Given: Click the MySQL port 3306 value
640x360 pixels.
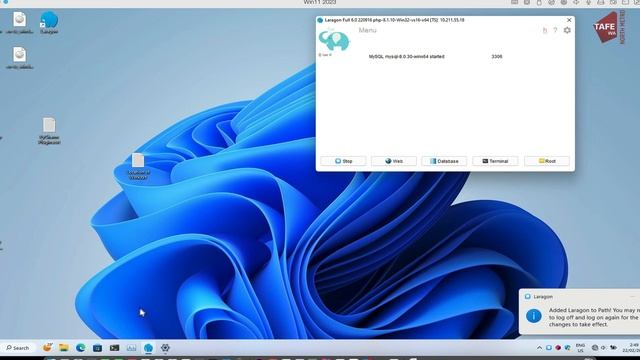Looking at the screenshot, I should 497,57.
